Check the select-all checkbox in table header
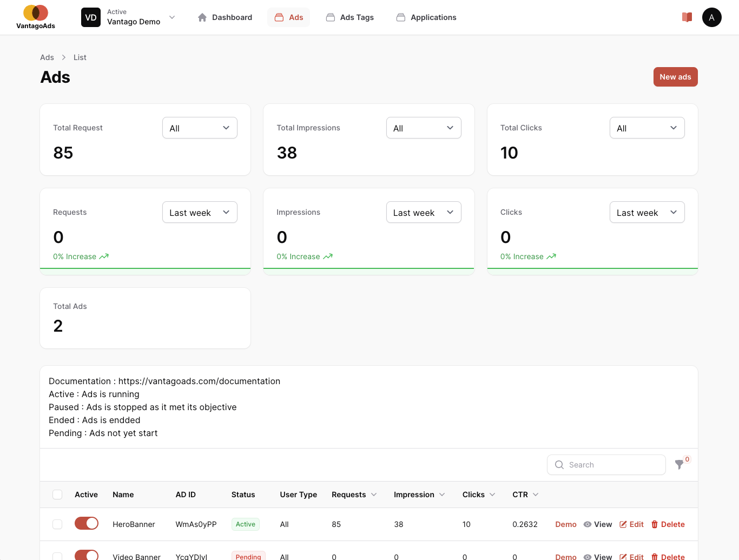Image resolution: width=739 pixels, height=560 pixels. pyautogui.click(x=57, y=495)
